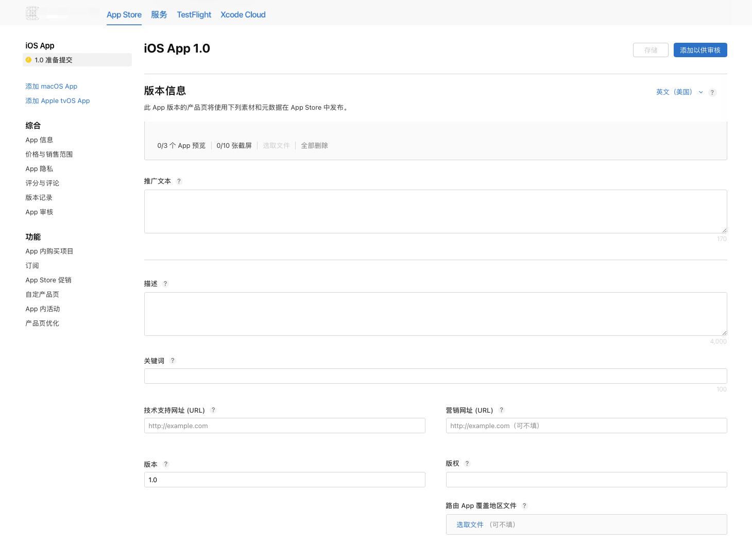
Task: Open App 内购买项目 in the sidebar
Action: point(49,251)
